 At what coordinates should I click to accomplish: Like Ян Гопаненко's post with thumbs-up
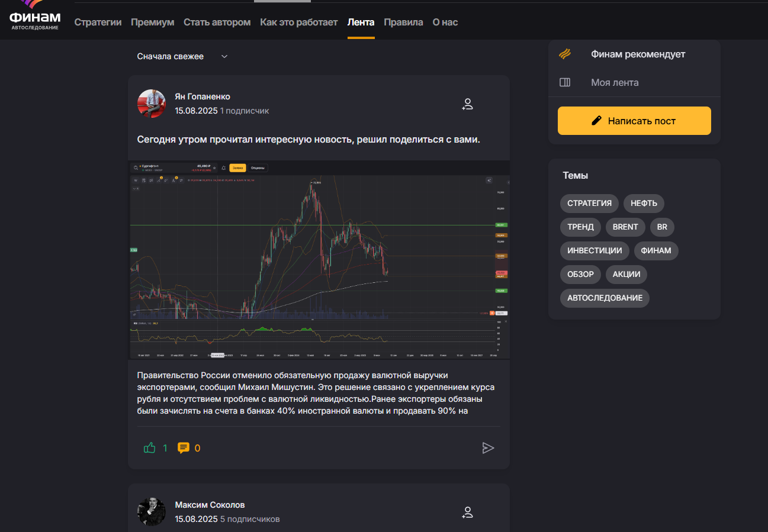tap(149, 448)
